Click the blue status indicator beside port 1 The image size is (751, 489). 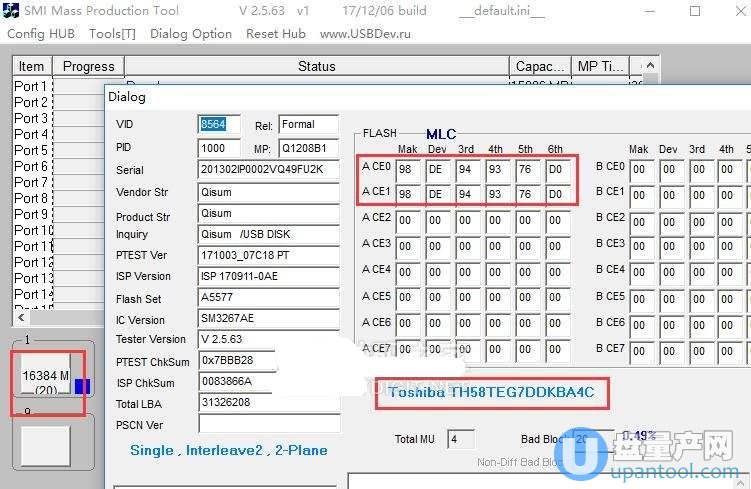[81, 386]
